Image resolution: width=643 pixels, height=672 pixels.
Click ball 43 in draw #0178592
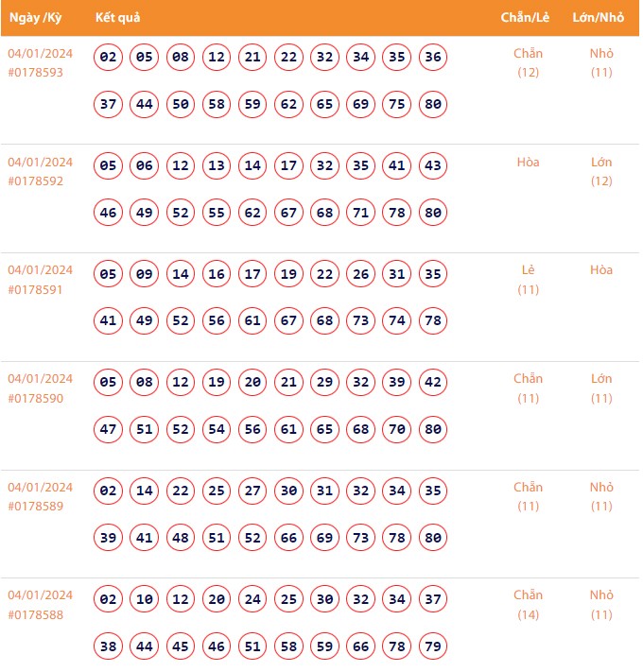click(433, 166)
